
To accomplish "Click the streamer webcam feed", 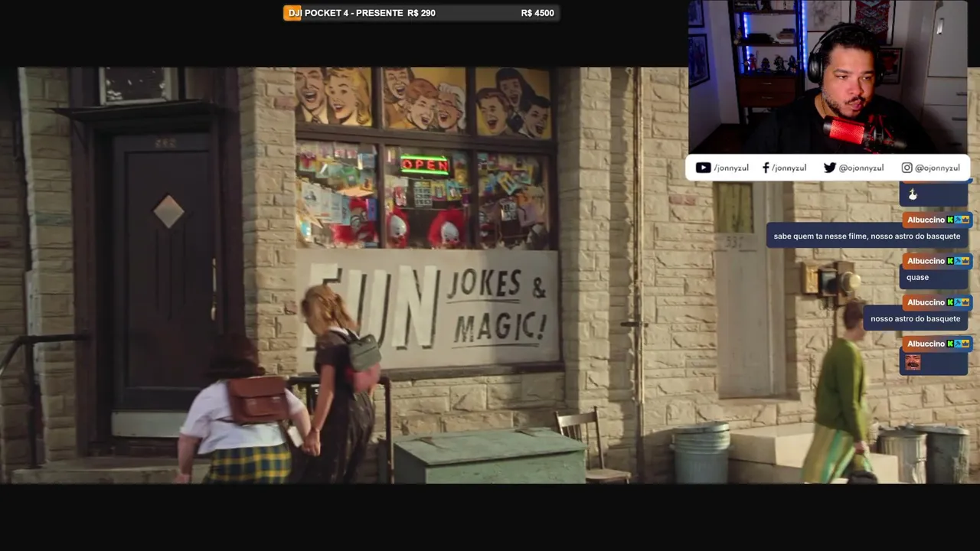I will click(828, 77).
